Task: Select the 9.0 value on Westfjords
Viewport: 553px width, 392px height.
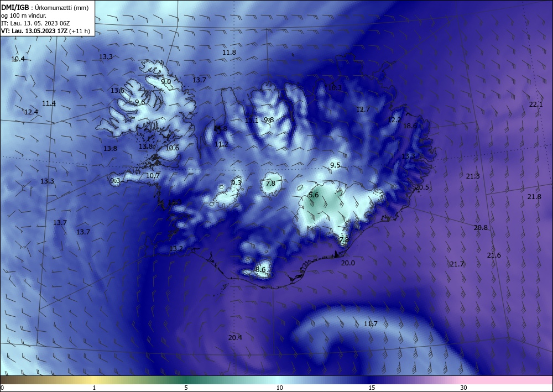Action: (166, 81)
